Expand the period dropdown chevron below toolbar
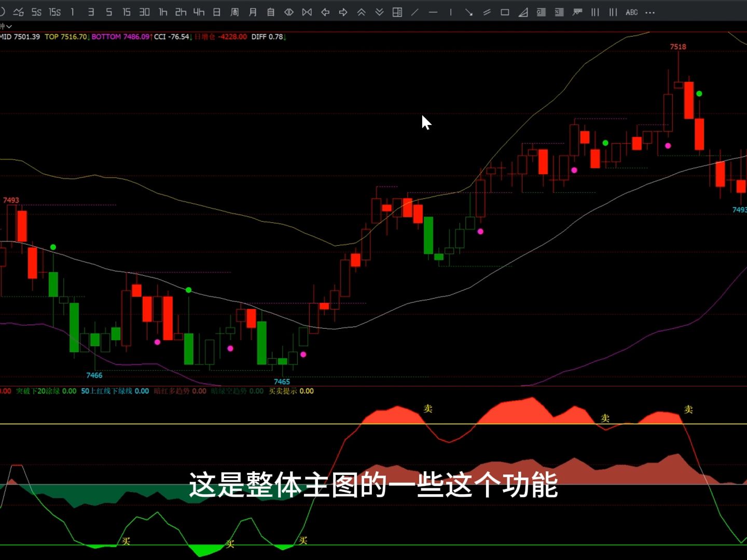The width and height of the screenshot is (747, 560). click(x=9, y=26)
